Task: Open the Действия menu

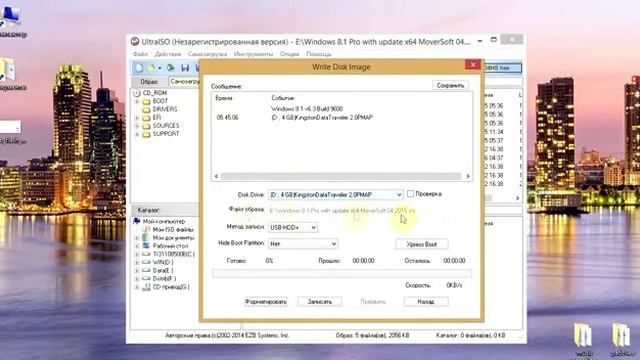Action: point(168,54)
